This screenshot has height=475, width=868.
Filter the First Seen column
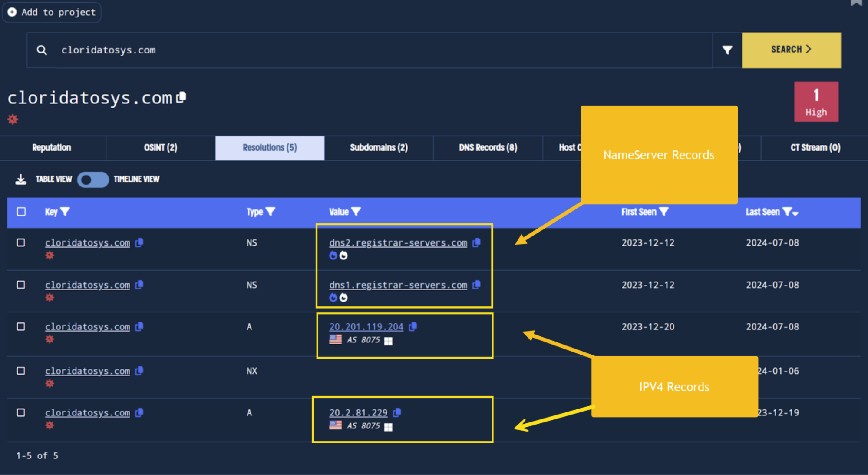[663, 212]
